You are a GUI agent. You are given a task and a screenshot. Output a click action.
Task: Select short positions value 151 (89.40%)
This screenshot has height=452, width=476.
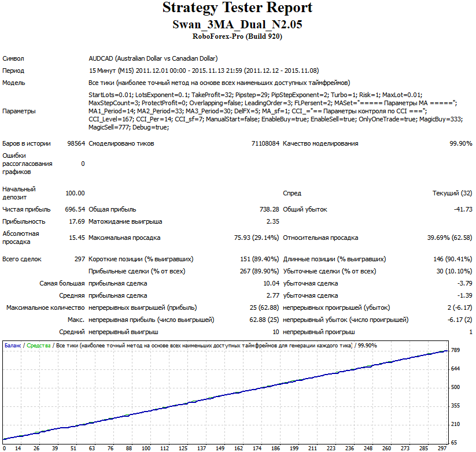pyautogui.click(x=260, y=259)
